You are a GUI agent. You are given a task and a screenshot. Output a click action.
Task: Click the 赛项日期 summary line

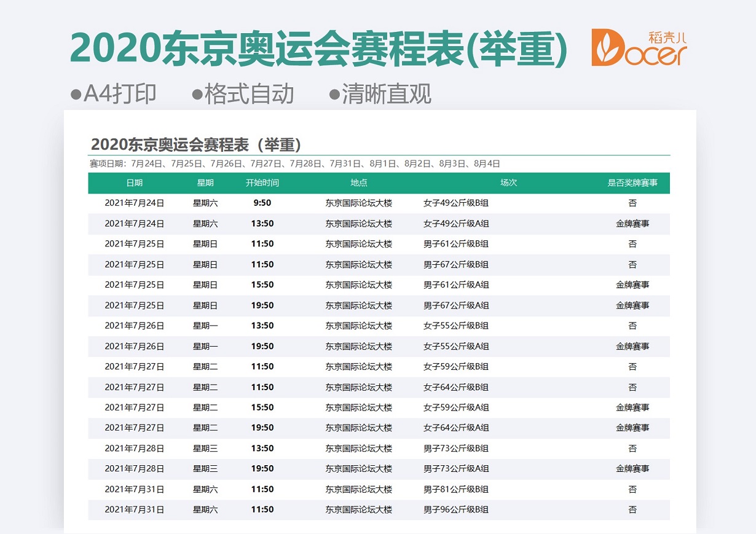point(295,163)
